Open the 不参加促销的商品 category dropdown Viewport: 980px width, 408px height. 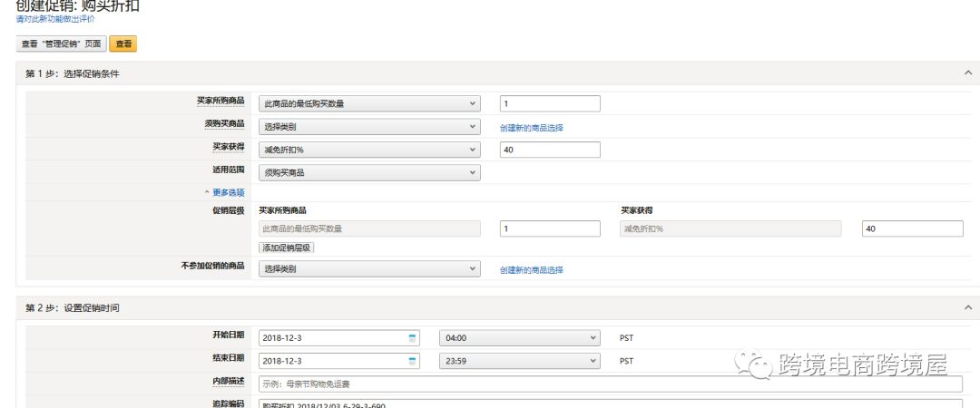tap(369, 269)
